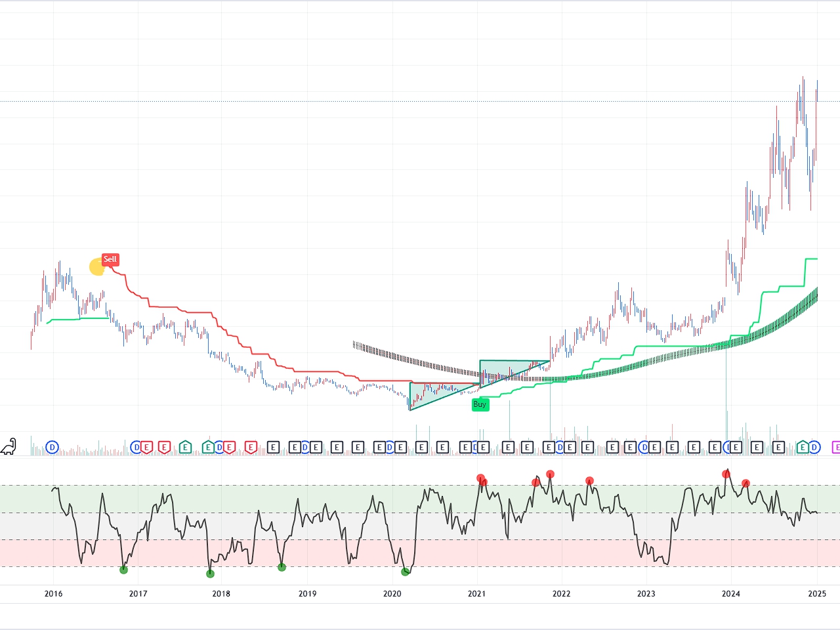Select the yellow circle beside the Sell label

pyautogui.click(x=97, y=267)
